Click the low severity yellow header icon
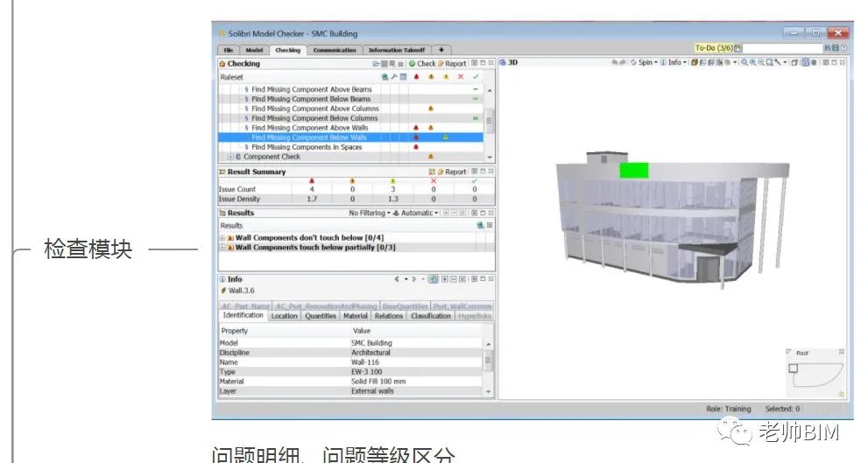 point(446,77)
